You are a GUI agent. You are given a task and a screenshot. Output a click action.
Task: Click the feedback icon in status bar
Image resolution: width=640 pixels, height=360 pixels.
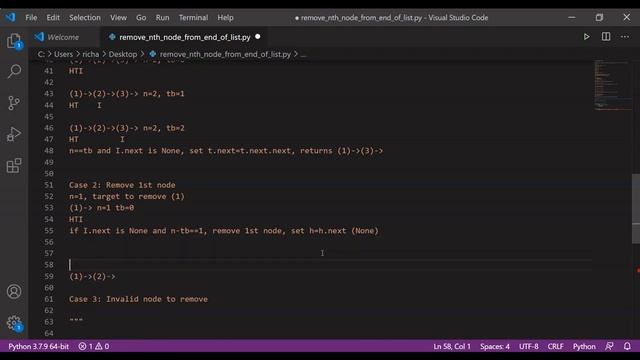coord(609,346)
